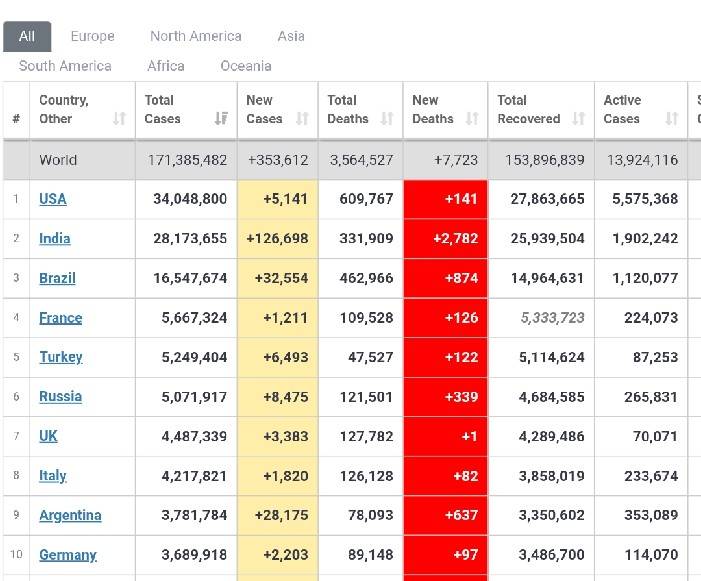The image size is (701, 581).
Task: Click Total Recovered sort arrows
Action: (x=578, y=119)
